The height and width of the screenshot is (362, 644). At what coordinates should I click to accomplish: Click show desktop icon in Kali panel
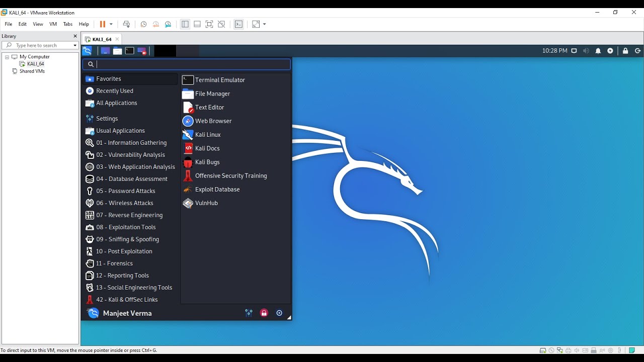point(105,51)
